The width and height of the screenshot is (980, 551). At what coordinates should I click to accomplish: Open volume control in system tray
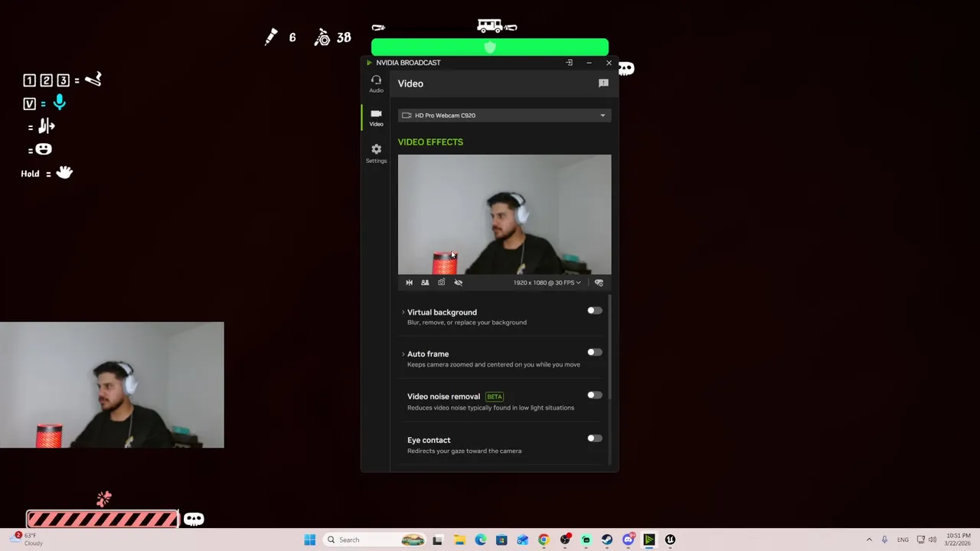click(x=933, y=540)
